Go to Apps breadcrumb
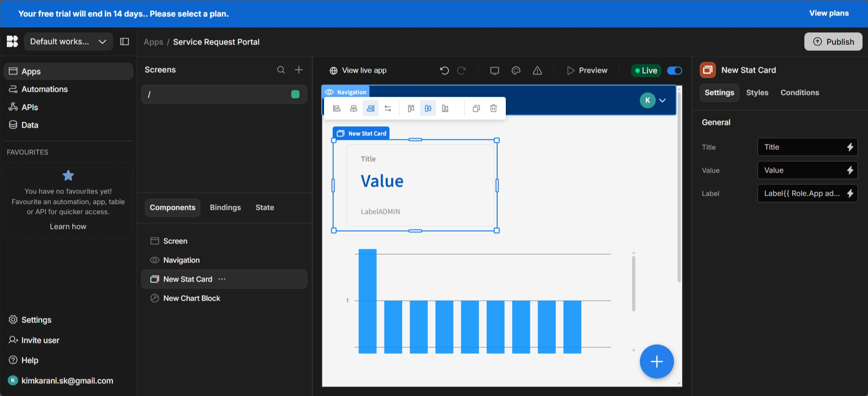The height and width of the screenshot is (396, 868). point(153,42)
